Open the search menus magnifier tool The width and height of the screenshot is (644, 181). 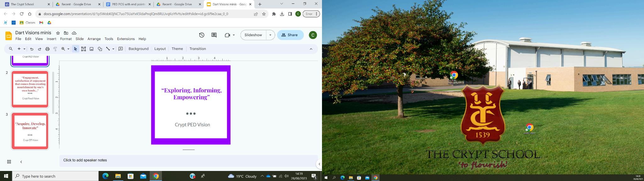tap(11, 49)
